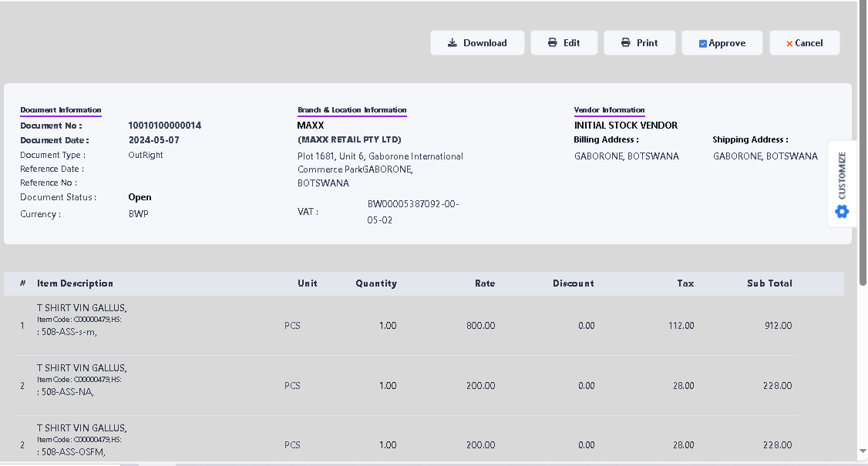The width and height of the screenshot is (868, 466).
Task: Click the Edit button label
Action: (x=571, y=43)
